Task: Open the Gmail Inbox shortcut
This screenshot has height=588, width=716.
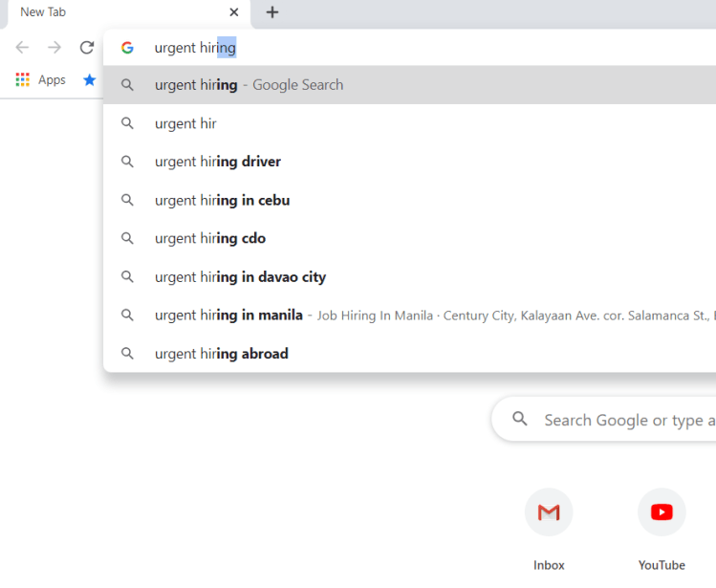Action: [x=549, y=513]
